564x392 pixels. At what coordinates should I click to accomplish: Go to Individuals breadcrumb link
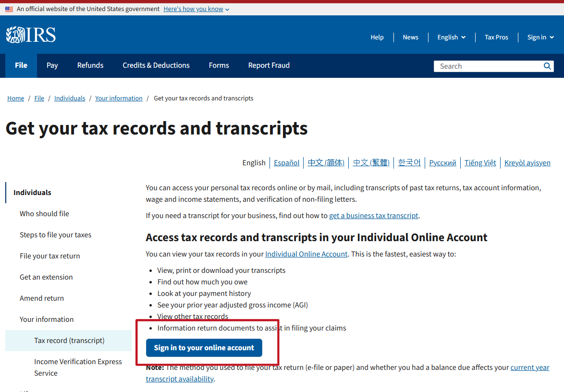point(70,98)
